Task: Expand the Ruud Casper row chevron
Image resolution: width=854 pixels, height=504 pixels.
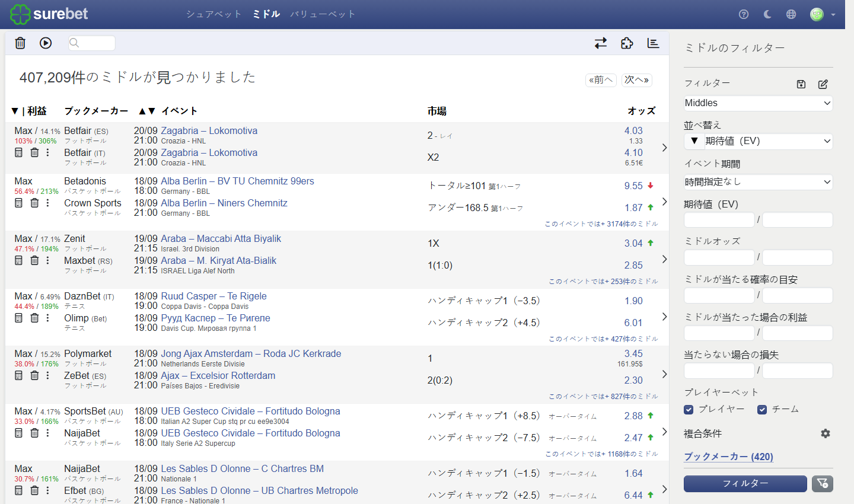Action: coord(664,317)
